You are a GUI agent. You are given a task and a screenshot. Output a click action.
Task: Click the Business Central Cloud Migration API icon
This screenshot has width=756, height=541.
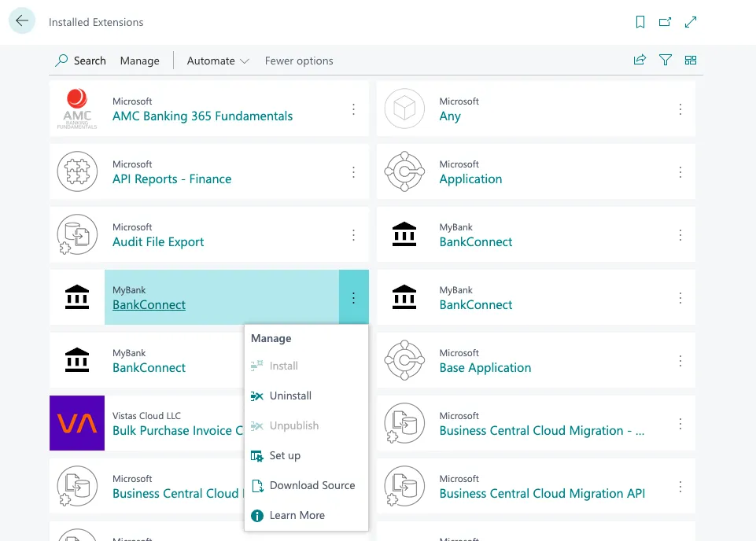coord(404,486)
